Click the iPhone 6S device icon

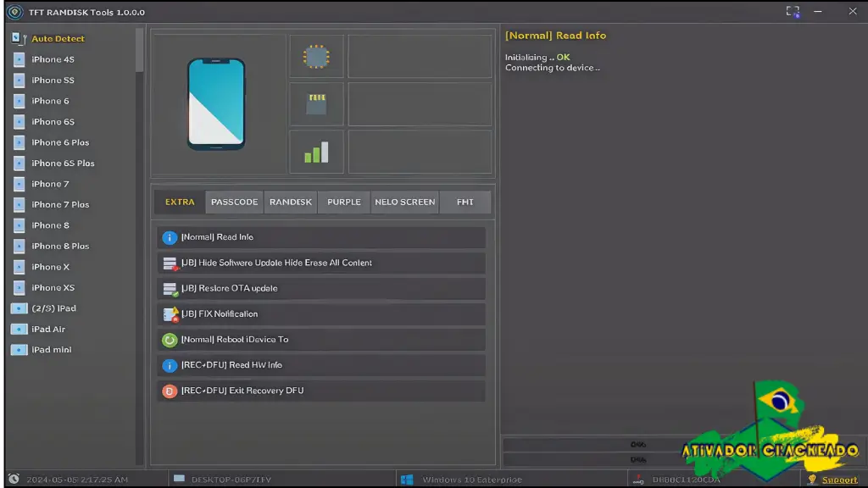[19, 122]
